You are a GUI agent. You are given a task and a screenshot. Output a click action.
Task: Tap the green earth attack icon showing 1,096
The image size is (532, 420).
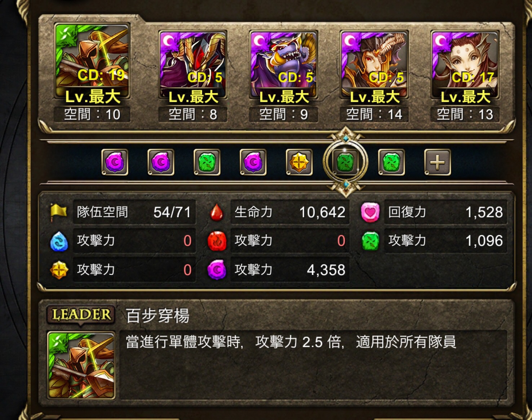click(x=370, y=241)
